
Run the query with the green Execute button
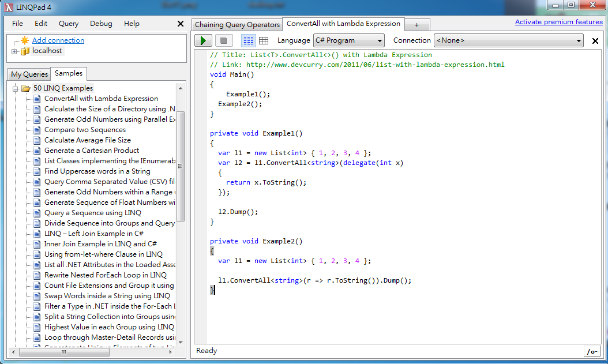coord(203,40)
